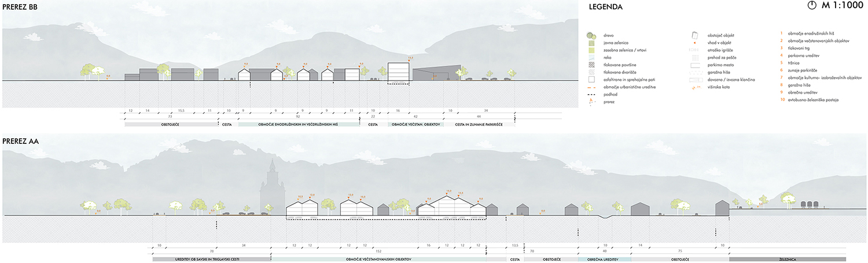Click legend entry 'obrečna ureditev'
The width and height of the screenshot is (868, 263).
click(x=804, y=92)
